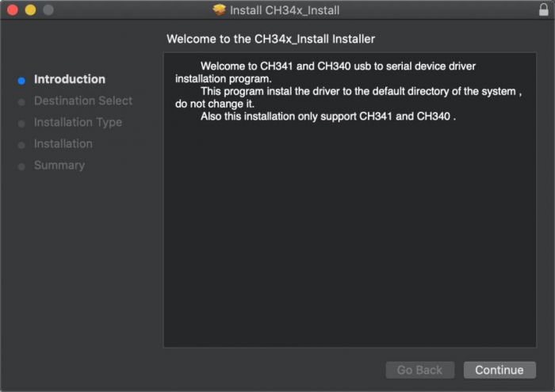Select the Installation Type step
555x392 pixels.
78,122
